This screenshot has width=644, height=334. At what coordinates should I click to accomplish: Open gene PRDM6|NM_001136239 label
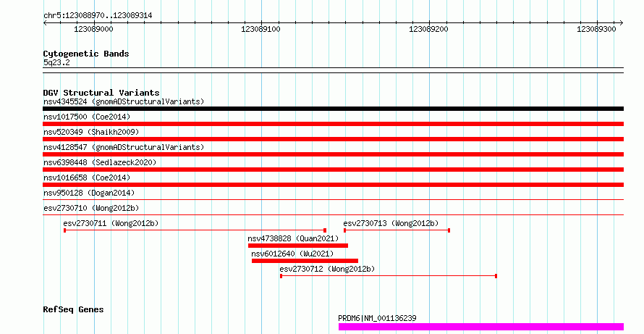(x=377, y=318)
